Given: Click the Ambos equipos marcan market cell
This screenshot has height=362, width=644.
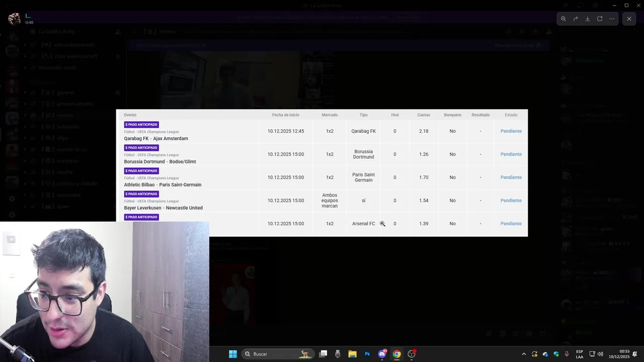Looking at the screenshot, I should [330, 201].
